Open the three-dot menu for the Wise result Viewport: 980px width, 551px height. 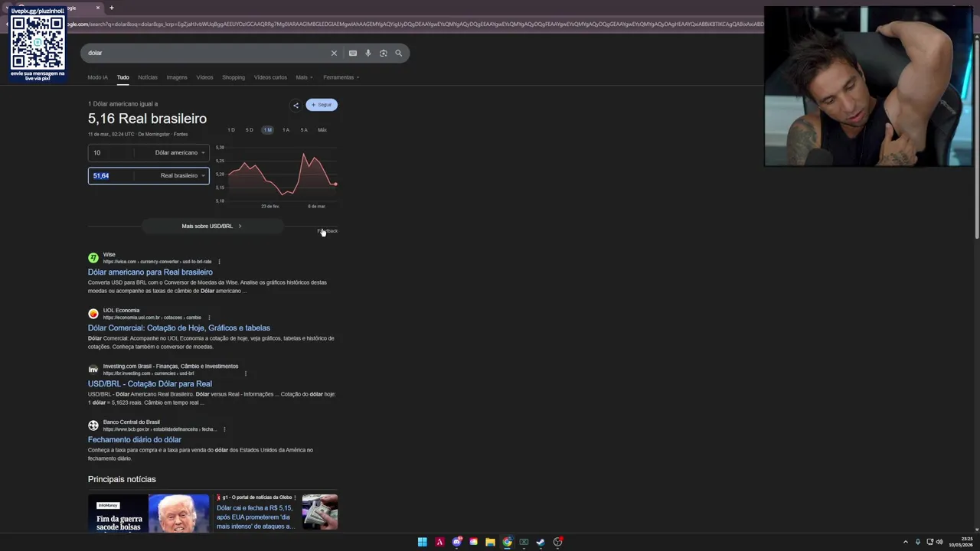(x=219, y=262)
